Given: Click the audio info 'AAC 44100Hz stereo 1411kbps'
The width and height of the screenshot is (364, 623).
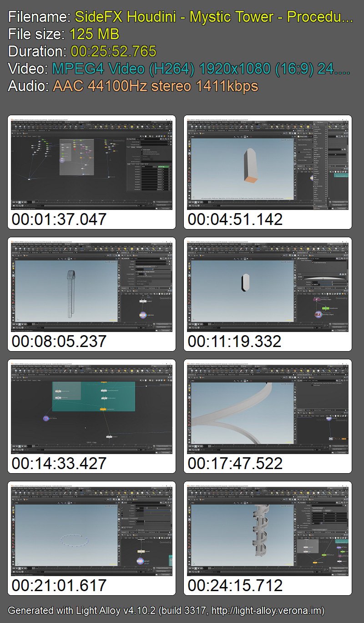Looking at the screenshot, I should point(155,86).
